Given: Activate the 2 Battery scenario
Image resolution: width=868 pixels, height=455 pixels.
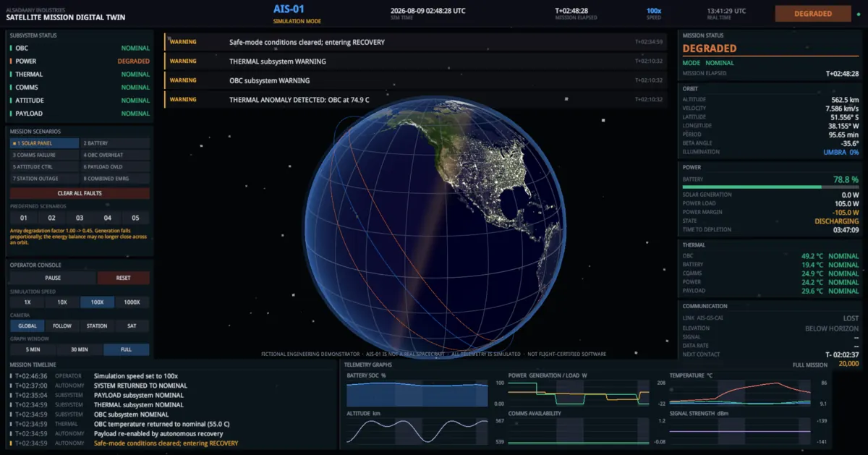Looking at the screenshot, I should tap(115, 143).
